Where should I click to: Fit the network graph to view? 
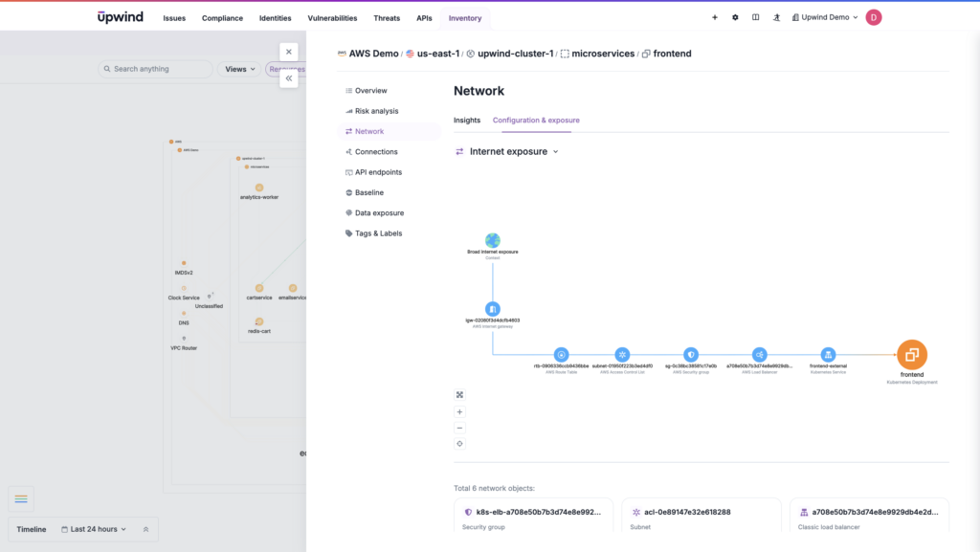click(x=459, y=393)
